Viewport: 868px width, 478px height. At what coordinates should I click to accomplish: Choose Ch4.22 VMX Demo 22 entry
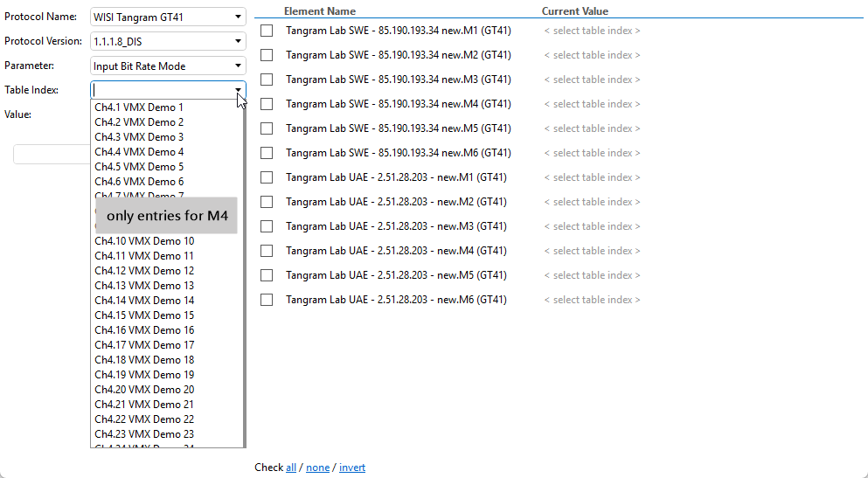(144, 420)
